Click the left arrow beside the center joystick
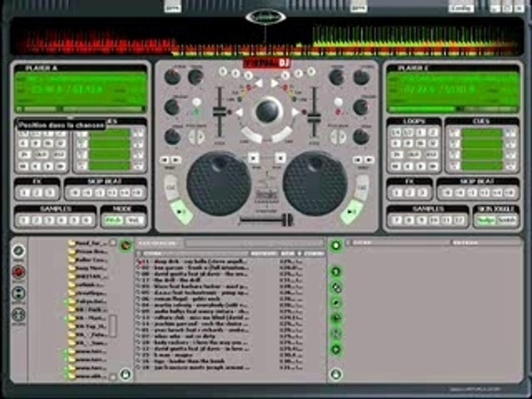The height and width of the screenshot is (399, 532). (x=239, y=112)
